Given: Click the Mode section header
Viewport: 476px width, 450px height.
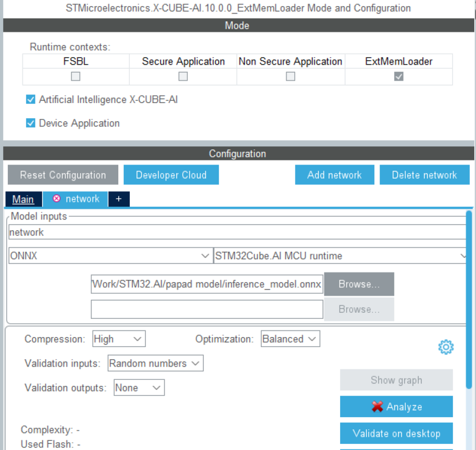Looking at the screenshot, I should tap(238, 25).
